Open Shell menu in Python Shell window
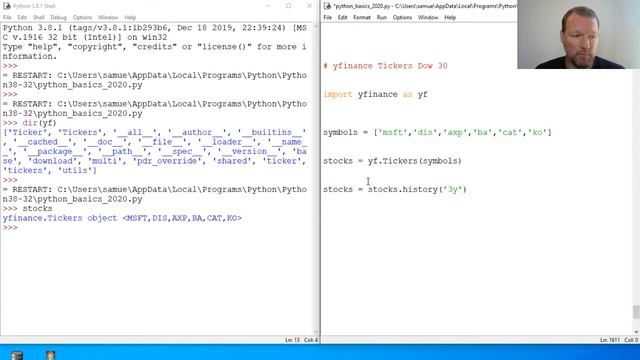 [x=39, y=18]
